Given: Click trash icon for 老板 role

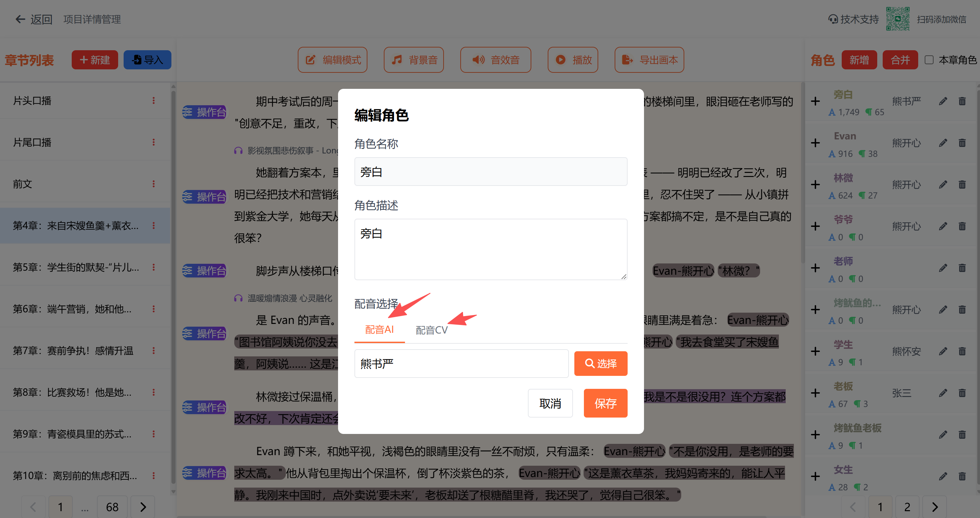Looking at the screenshot, I should [962, 393].
